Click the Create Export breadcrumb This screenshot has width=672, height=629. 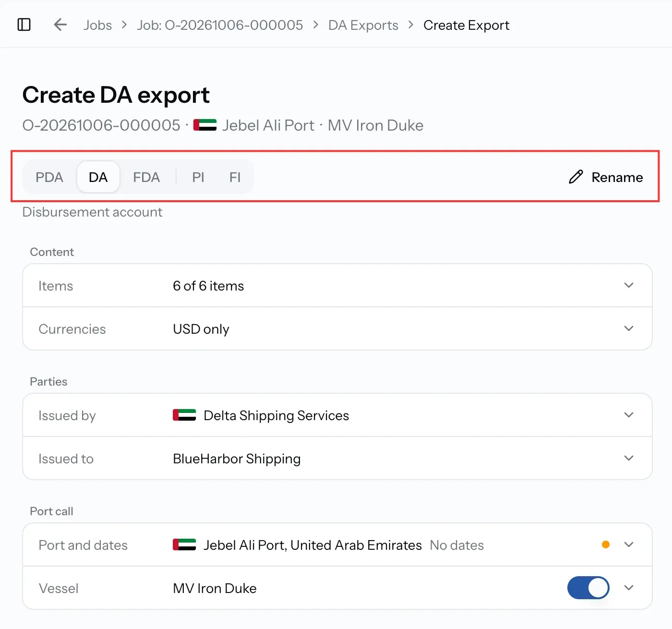pos(467,25)
